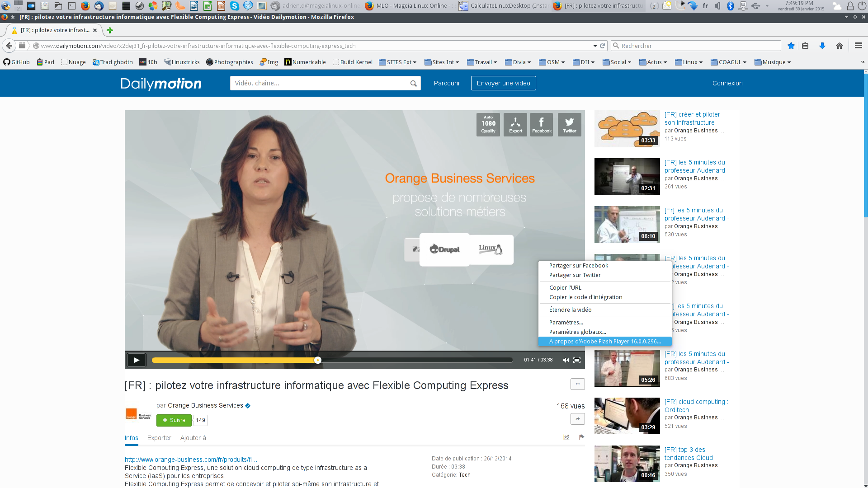Viewport: 868px width, 488px height.
Task: Click the system clock in the panel
Action: pos(801,6)
